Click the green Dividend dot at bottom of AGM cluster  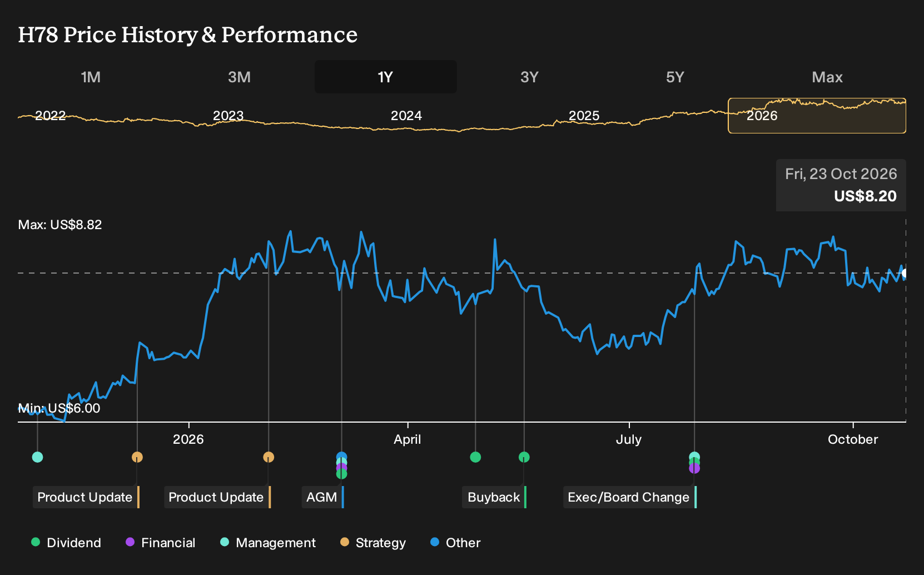tap(341, 474)
